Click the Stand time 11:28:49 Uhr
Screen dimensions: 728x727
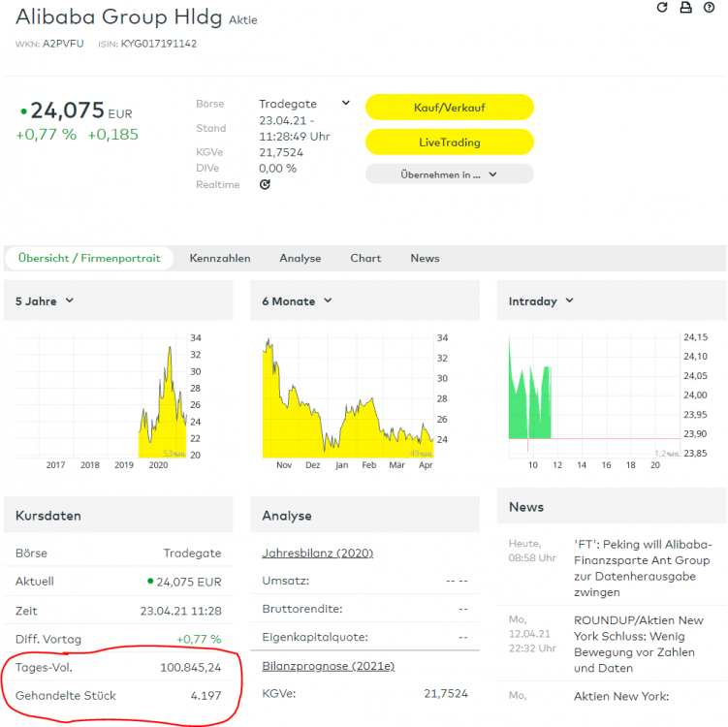(x=295, y=137)
